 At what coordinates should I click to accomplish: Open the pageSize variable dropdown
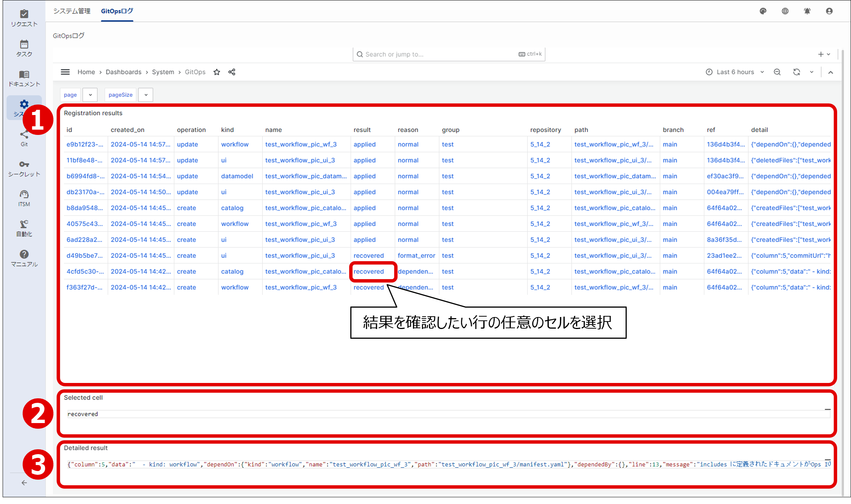[x=146, y=94]
